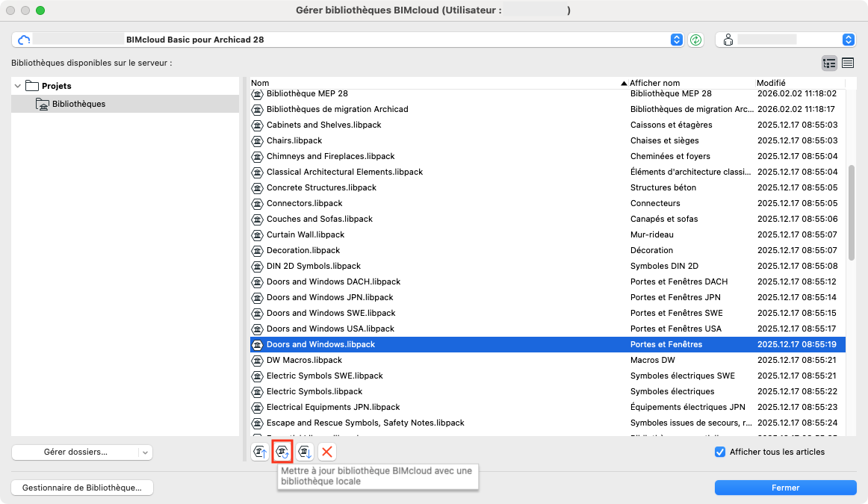The width and height of the screenshot is (868, 504).
Task: Click the Fermer button
Action: [x=786, y=488]
